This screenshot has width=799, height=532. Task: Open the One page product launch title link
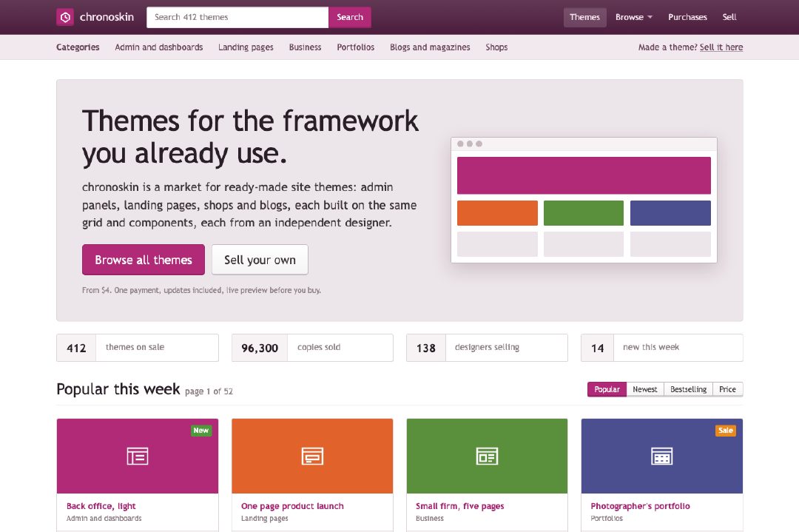tap(292, 506)
